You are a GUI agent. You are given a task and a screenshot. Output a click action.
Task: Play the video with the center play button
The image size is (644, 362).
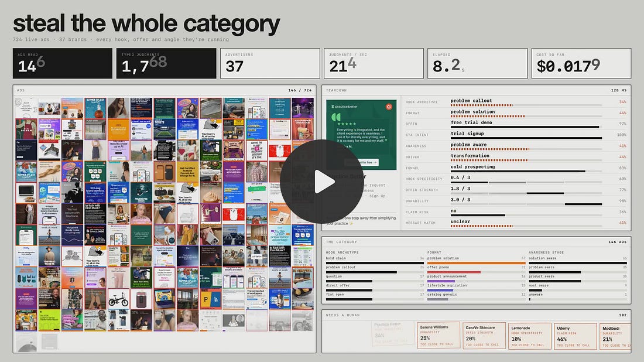tap(322, 182)
